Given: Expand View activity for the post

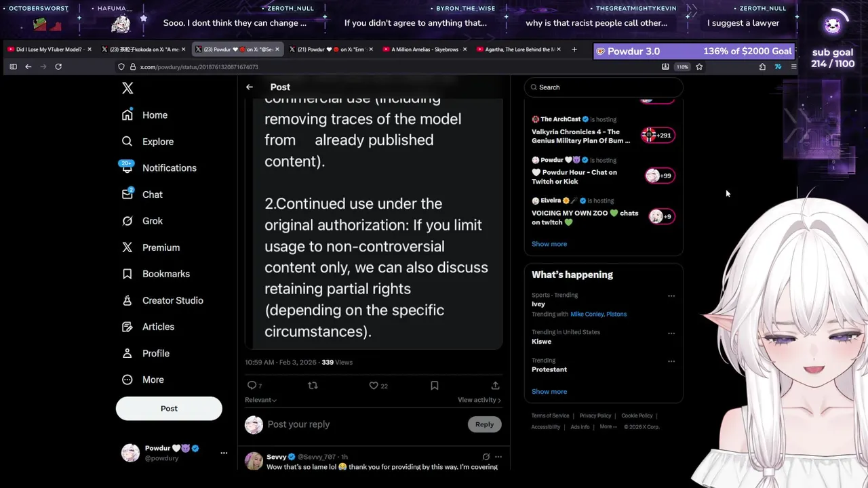Looking at the screenshot, I should click(479, 400).
